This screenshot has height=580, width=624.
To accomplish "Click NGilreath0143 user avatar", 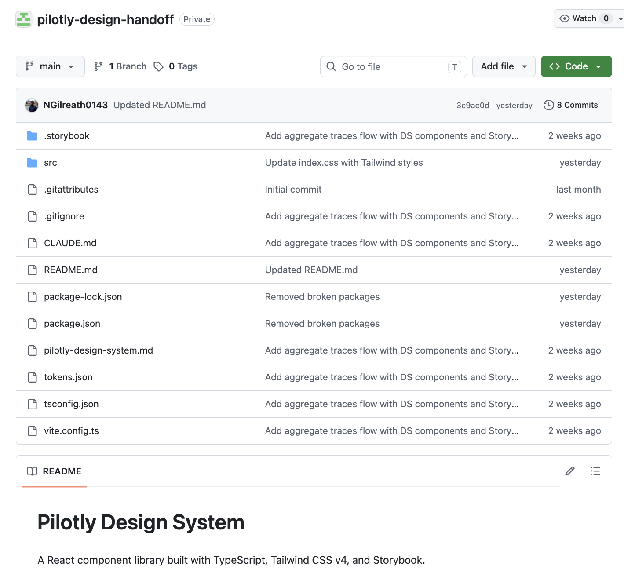I will [x=31, y=105].
